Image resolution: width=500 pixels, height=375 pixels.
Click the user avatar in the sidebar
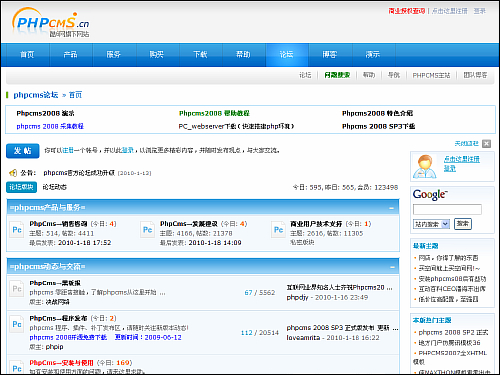click(425, 166)
